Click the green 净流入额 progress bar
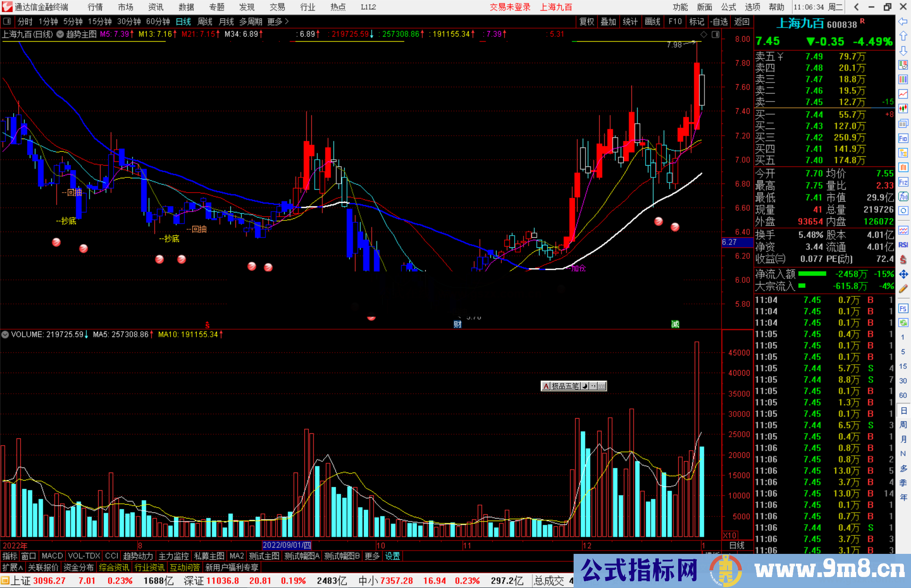911x588 pixels. pyautogui.click(x=812, y=274)
